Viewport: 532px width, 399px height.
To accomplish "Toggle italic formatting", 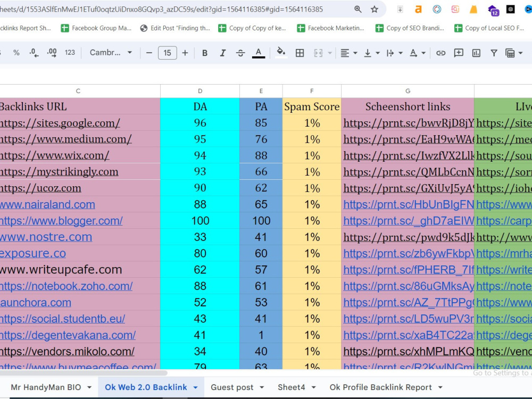I will tap(222, 53).
